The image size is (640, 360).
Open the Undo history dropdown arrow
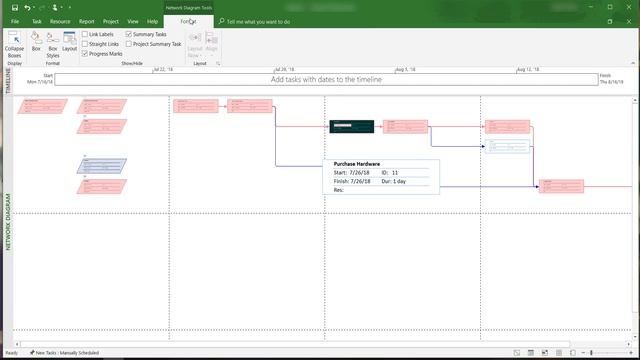[33, 7]
